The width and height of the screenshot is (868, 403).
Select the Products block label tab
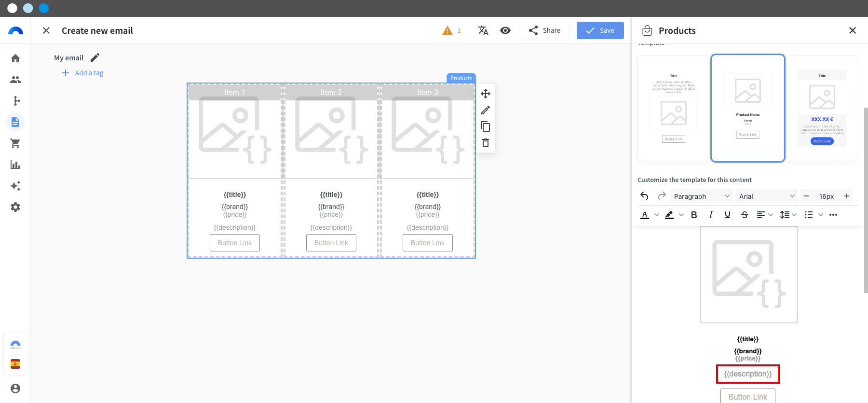[x=461, y=78]
